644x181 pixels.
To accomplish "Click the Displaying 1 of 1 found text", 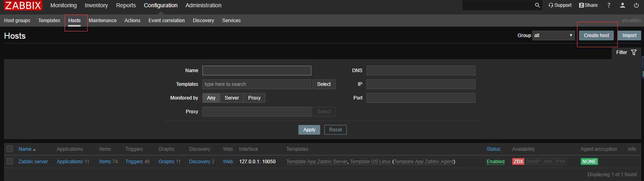I will pos(612,175).
